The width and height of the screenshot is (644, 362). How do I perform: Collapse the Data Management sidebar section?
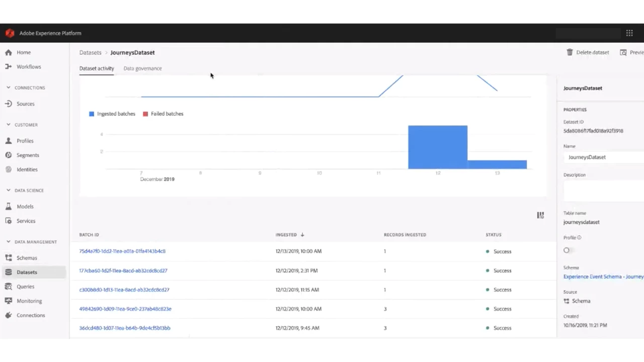(9, 242)
